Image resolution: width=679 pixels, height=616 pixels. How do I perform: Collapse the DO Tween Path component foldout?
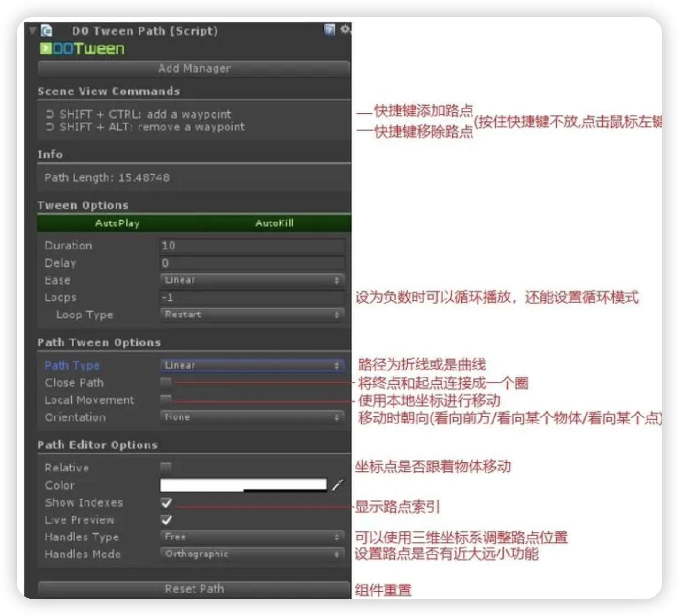[x=32, y=31]
